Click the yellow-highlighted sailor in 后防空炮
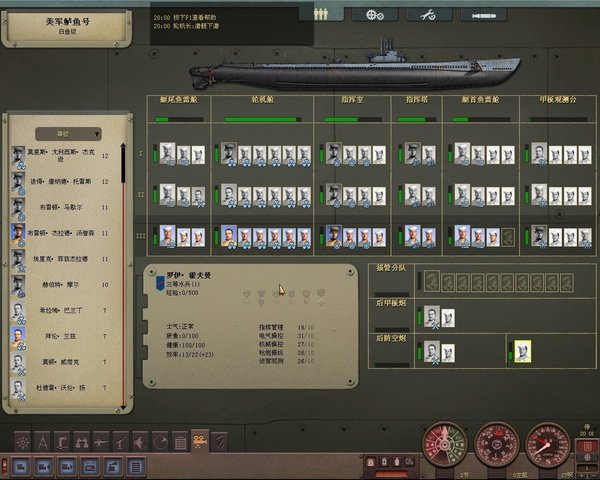Viewport: 600px width, 480px height. tap(522, 351)
